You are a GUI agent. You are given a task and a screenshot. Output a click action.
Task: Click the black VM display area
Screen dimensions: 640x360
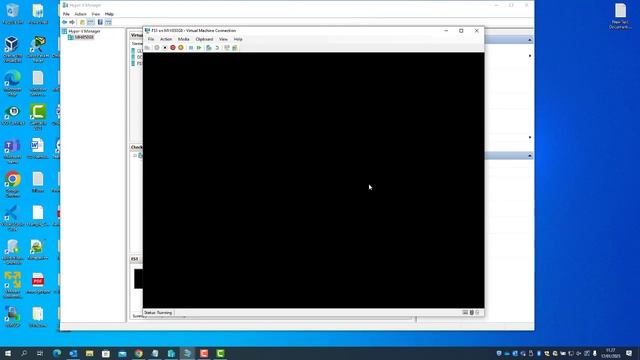click(x=313, y=180)
